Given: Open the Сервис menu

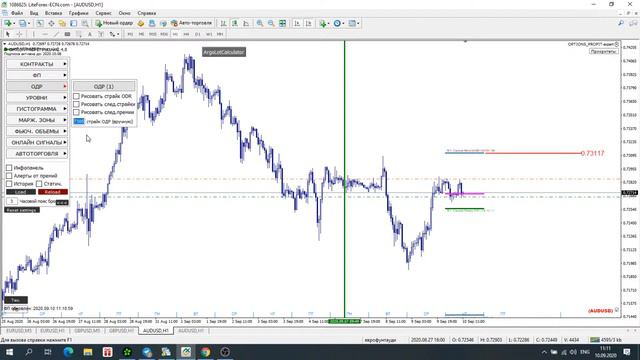Looking at the screenshot, I should [x=103, y=13].
